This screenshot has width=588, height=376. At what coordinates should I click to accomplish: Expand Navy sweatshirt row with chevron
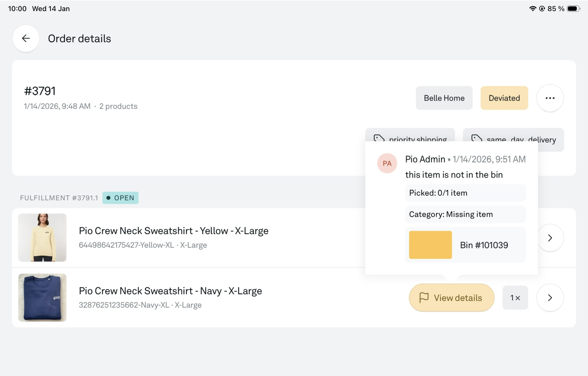click(x=550, y=298)
